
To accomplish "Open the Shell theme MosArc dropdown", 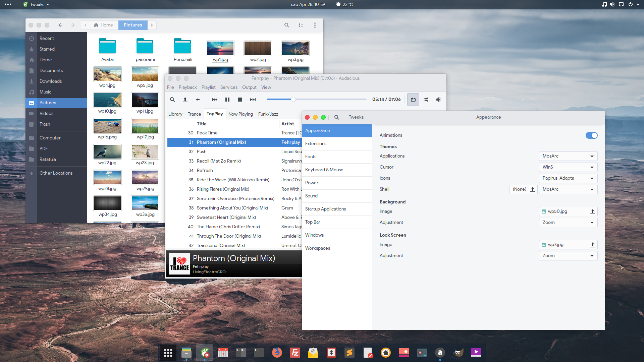I will pyautogui.click(x=568, y=189).
